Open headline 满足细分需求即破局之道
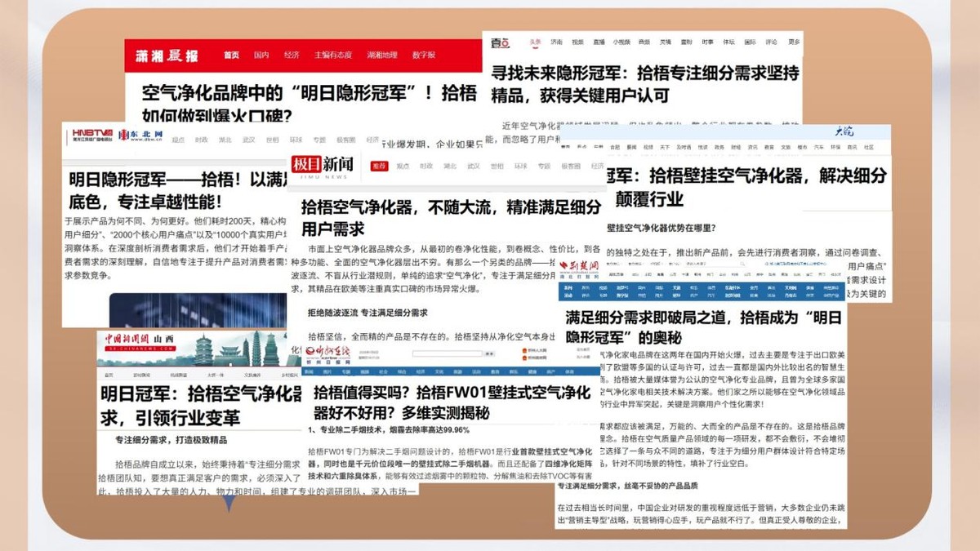This screenshot has width=980, height=551. click(x=703, y=327)
